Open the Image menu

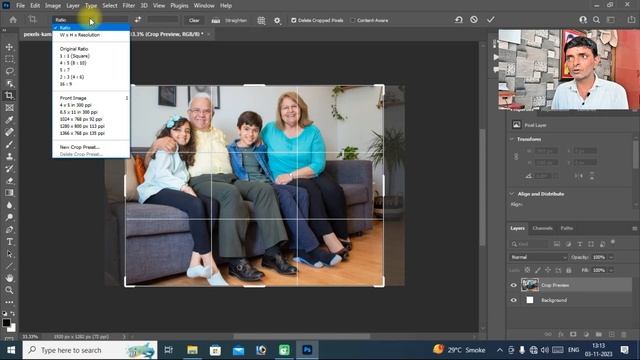click(53, 6)
